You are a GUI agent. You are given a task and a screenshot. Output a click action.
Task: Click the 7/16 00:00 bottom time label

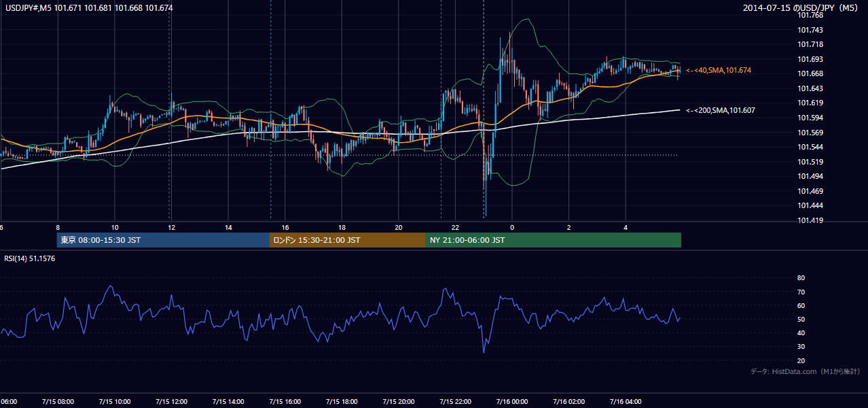511,402
